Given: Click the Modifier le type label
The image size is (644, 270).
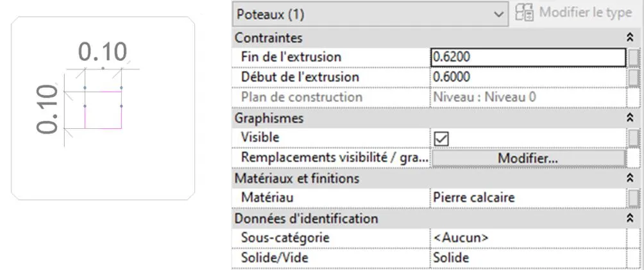Looking at the screenshot, I should (586, 13).
